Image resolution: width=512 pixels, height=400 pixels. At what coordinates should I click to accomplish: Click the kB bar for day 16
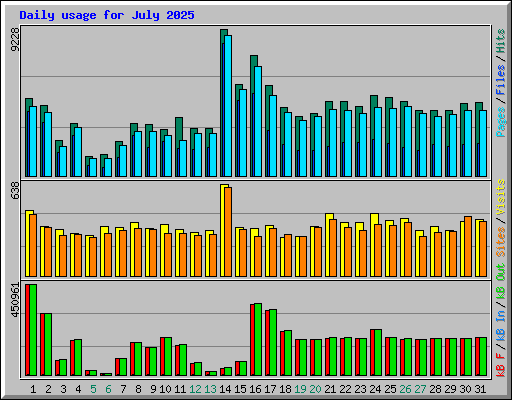point(256,340)
